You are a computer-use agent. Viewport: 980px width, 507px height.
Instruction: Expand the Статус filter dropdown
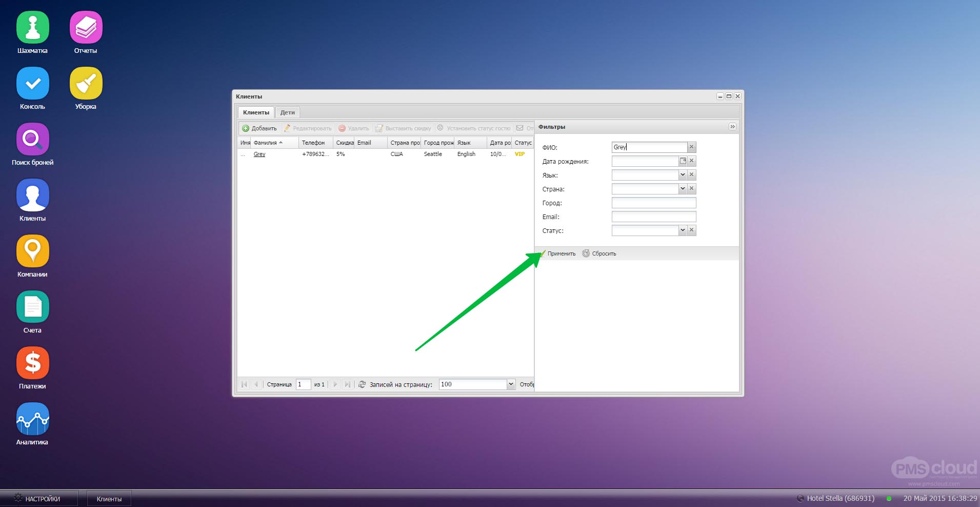click(683, 230)
